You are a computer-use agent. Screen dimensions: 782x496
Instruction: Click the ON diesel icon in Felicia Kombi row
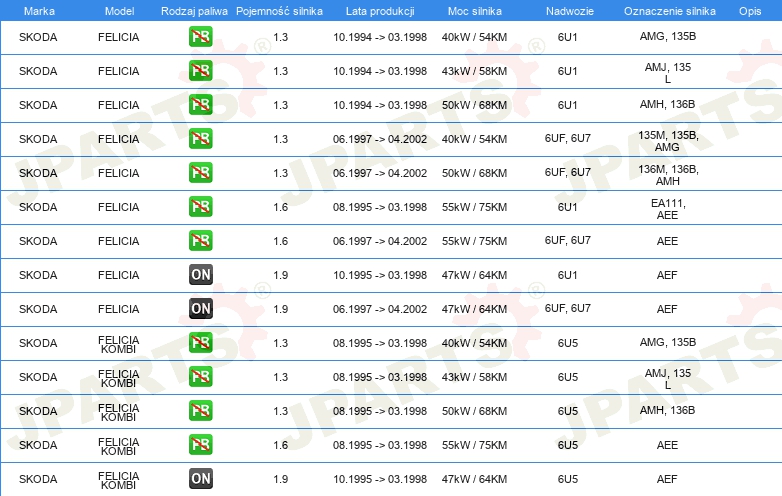click(200, 479)
